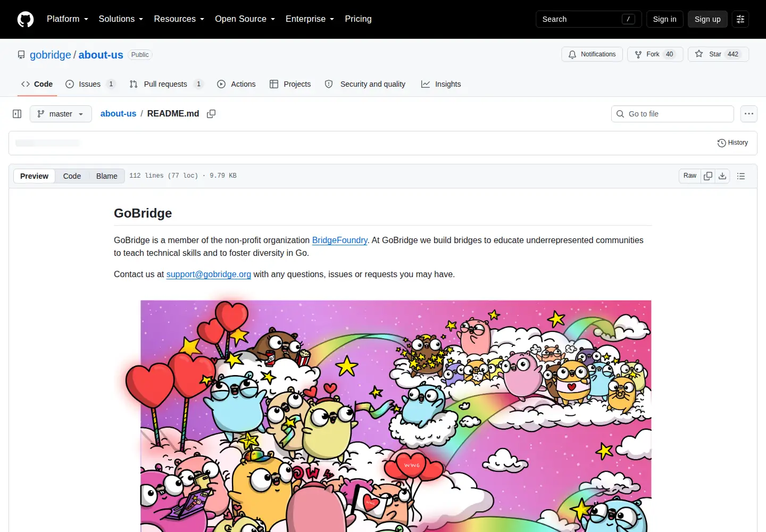Click the Sign up button

pos(707,19)
